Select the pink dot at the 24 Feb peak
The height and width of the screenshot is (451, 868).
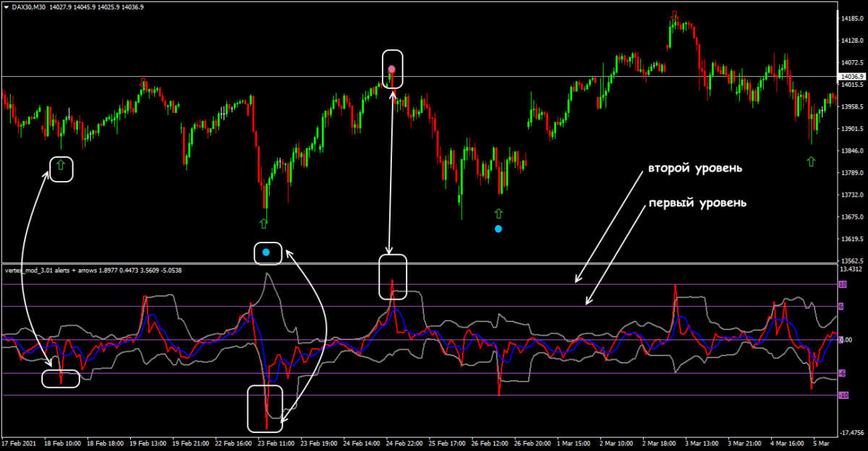[391, 69]
